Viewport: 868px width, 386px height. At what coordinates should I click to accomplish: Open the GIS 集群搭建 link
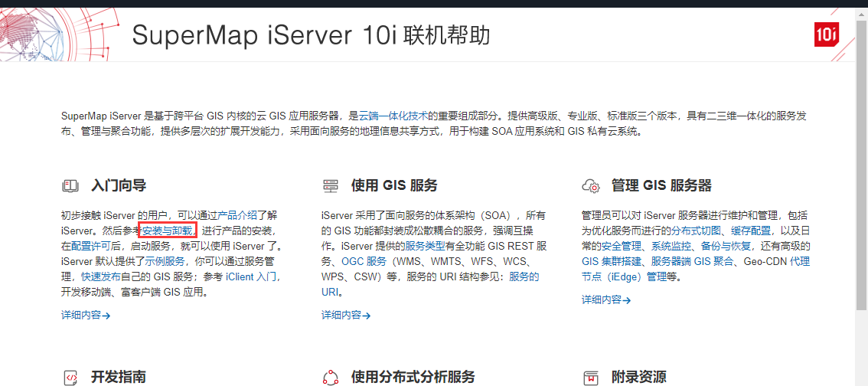pos(611,261)
